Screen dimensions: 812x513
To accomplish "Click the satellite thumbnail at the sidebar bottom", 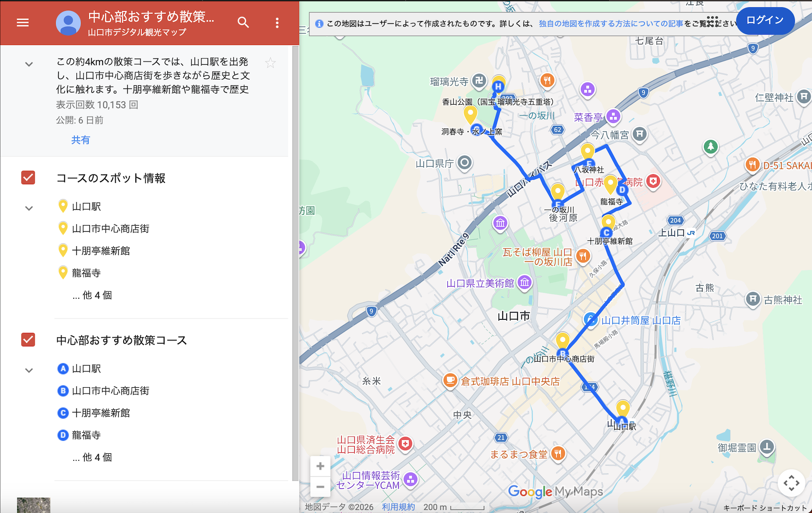I will [34, 505].
